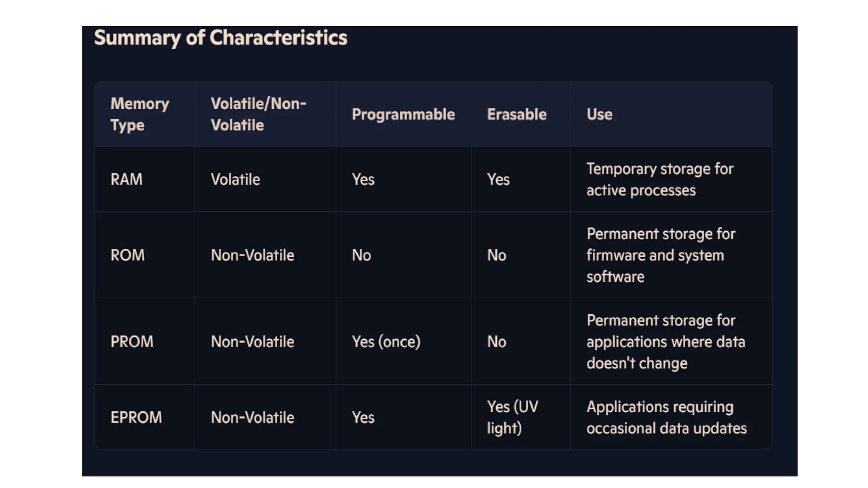Screen dimensions: 868x488
Task: Select the "Programmable" column header
Action: click(x=403, y=114)
